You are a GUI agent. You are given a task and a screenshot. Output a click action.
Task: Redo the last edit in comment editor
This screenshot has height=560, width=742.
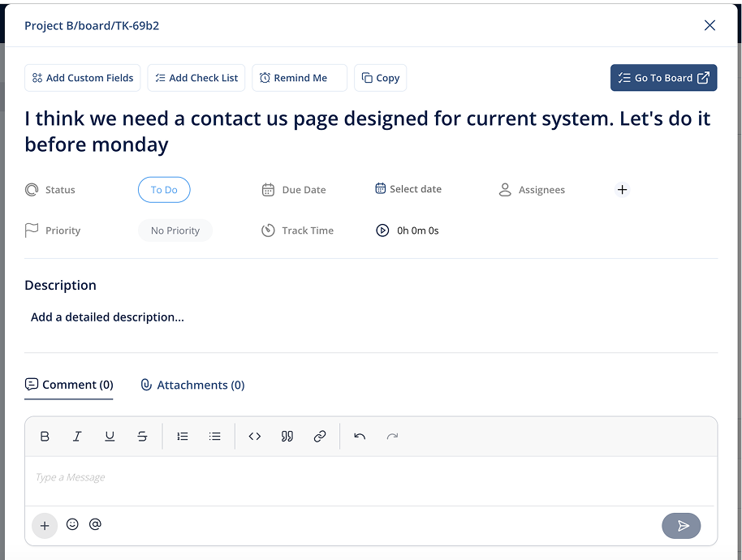pyautogui.click(x=392, y=436)
